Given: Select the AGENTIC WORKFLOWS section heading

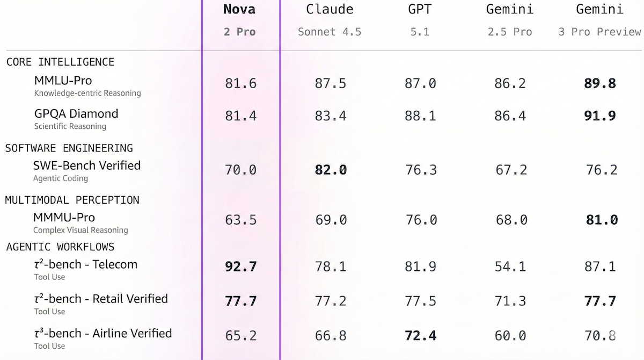Looking at the screenshot, I should (60, 247).
